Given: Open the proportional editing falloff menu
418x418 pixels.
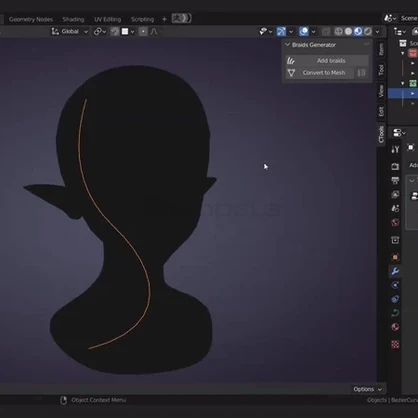Looking at the screenshot, I should tap(155, 31).
